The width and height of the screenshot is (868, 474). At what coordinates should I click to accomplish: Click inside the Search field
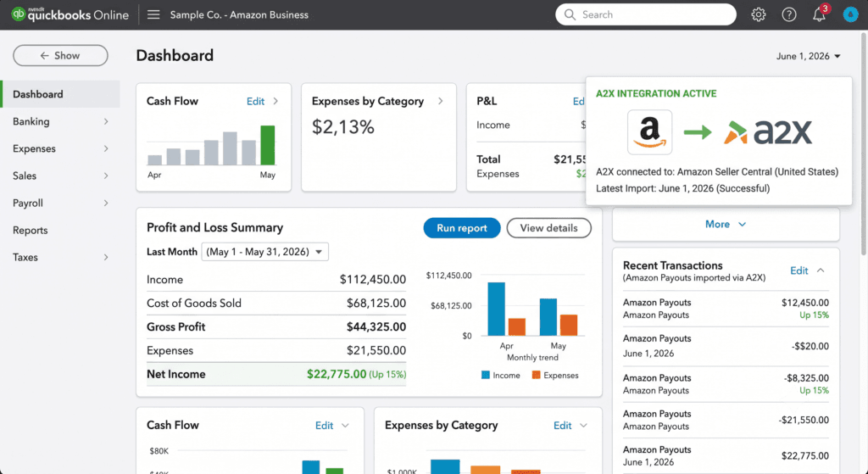(646, 14)
